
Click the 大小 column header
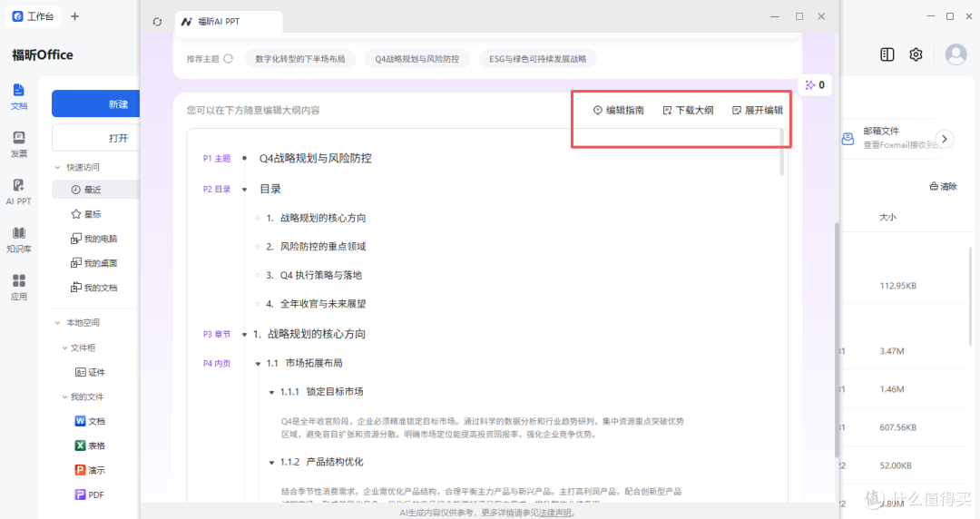click(x=887, y=217)
